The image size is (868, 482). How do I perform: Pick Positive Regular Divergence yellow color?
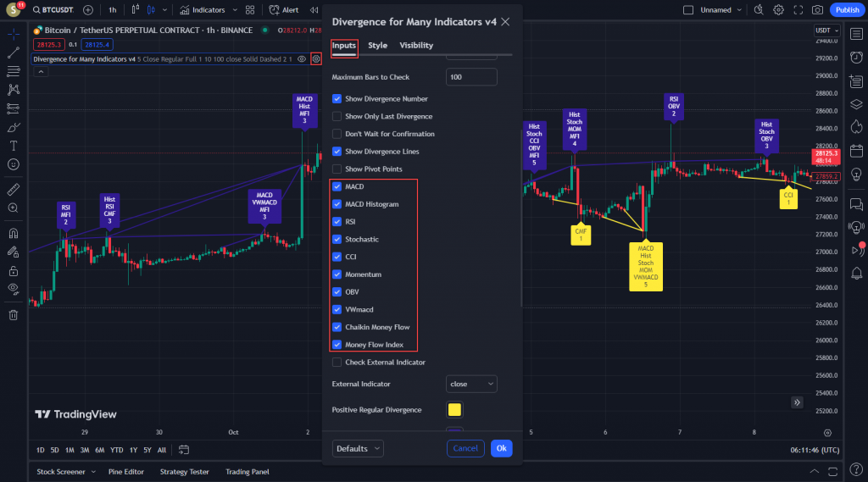click(x=454, y=409)
